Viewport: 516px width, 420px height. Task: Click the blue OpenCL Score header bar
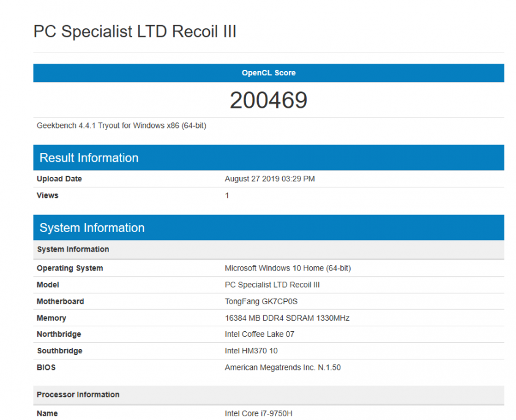pyautogui.click(x=268, y=73)
